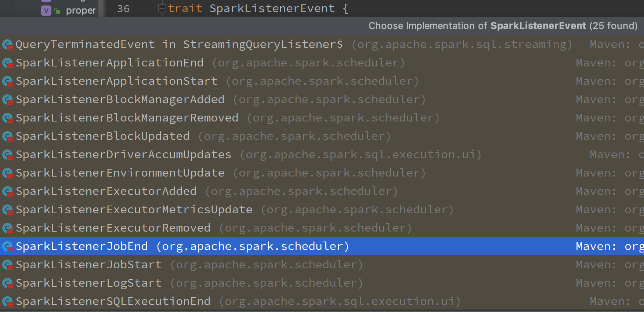The image size is (644, 312).
Task: Pick SparkListenerJobStart from implementations
Action: [88, 265]
